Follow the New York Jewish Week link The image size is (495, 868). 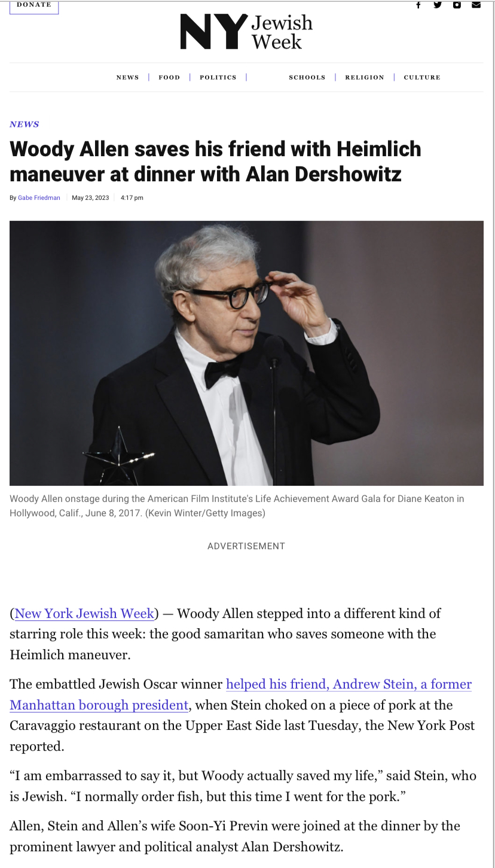pyautogui.click(x=84, y=613)
